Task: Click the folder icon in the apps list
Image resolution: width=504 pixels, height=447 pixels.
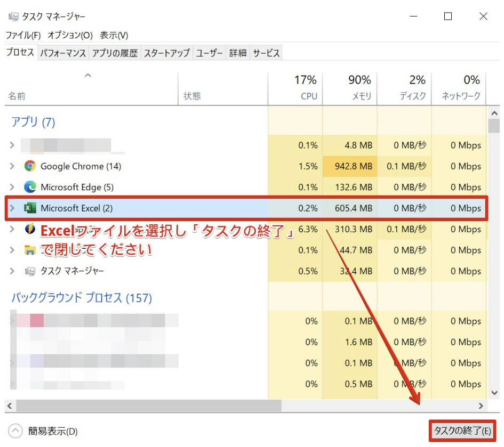Action: 30,250
